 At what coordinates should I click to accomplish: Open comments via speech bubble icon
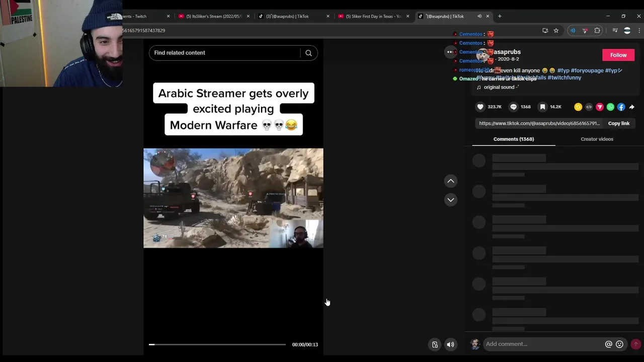513,107
